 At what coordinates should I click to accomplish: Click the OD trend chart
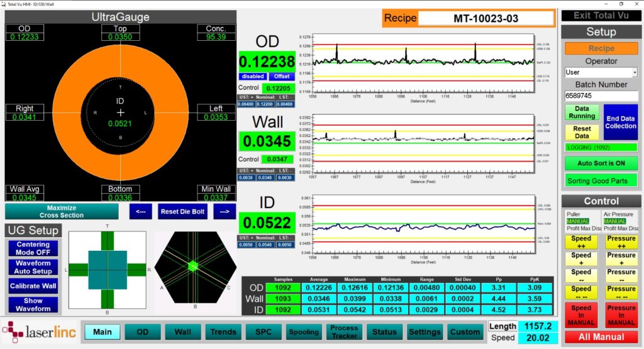(423, 64)
